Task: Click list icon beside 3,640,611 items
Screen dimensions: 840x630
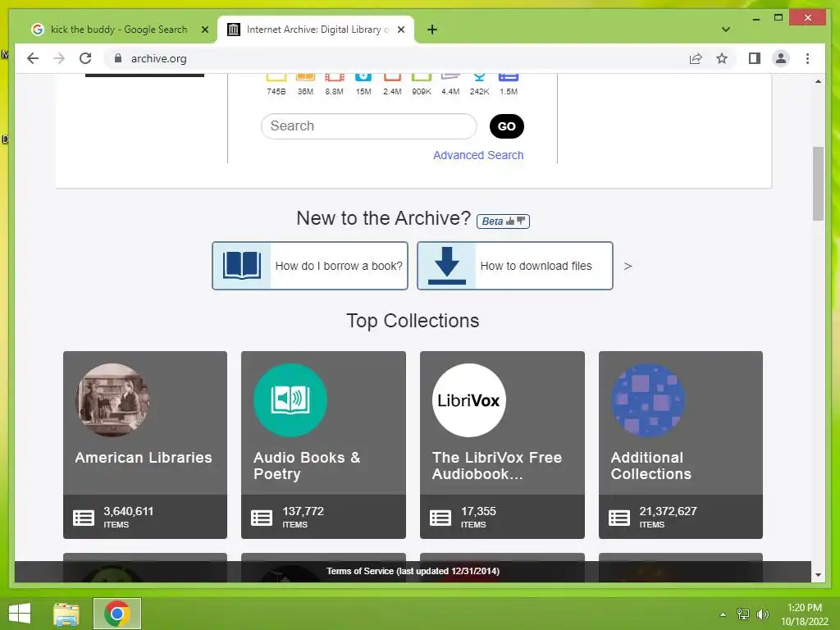Action: [x=84, y=518]
